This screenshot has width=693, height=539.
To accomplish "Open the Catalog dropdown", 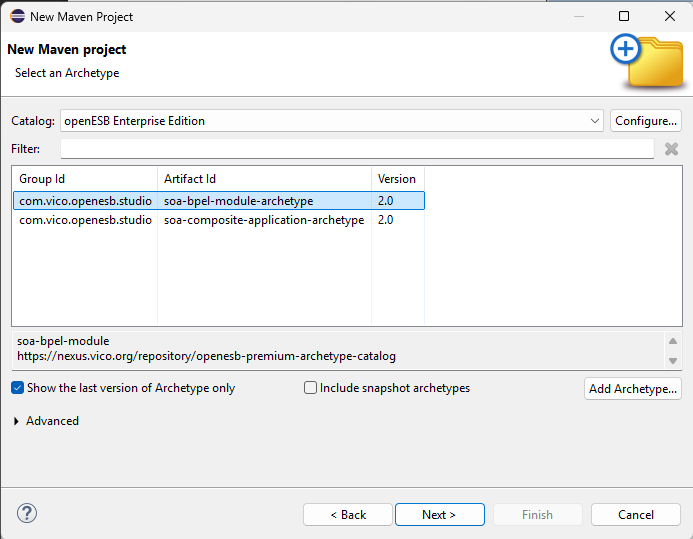I will click(331, 121).
